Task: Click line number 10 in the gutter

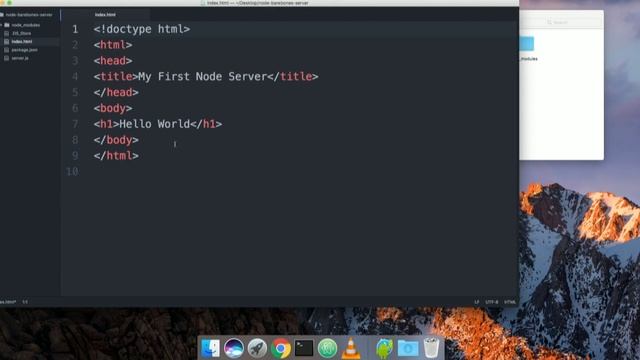Action: (x=72, y=171)
